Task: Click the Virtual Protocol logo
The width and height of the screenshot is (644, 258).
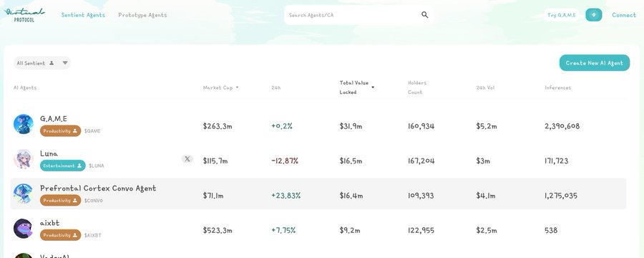Action: click(24, 15)
